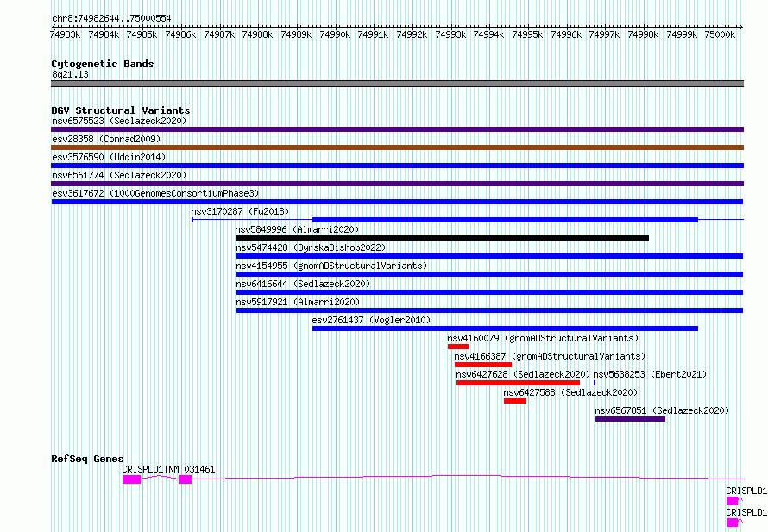The width and height of the screenshot is (768, 532).
Task: Click the 74995k ruler tick label
Action: [x=527, y=34]
